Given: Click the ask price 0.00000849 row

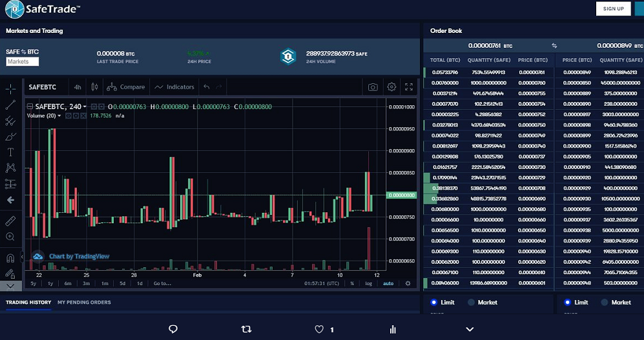Looking at the screenshot, I should click(x=599, y=72).
